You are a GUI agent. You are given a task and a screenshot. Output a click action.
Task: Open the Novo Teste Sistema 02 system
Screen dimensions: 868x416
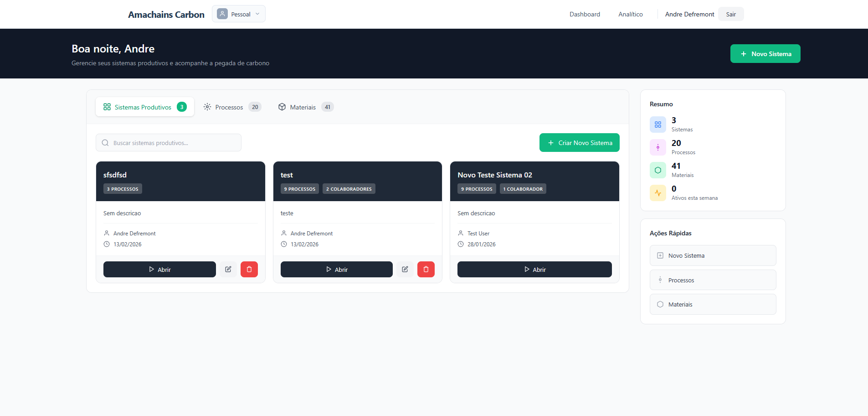(x=534, y=270)
